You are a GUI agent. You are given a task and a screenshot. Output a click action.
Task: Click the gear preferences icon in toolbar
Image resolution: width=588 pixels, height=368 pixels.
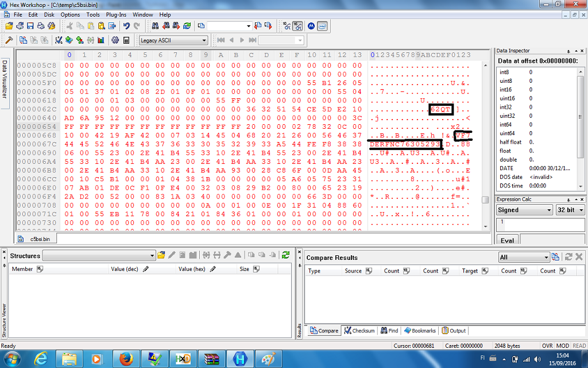pos(115,40)
